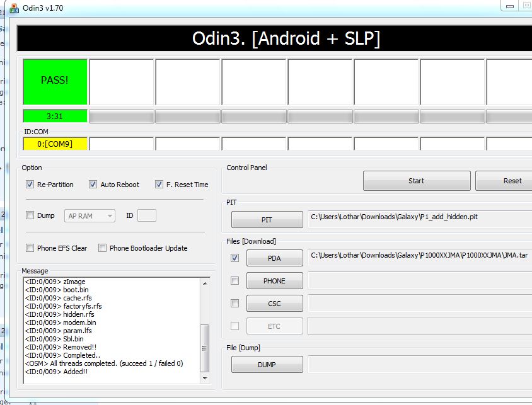Viewport: 532px width, 405px height.
Task: Click the green PASS! status box
Action: pos(55,82)
